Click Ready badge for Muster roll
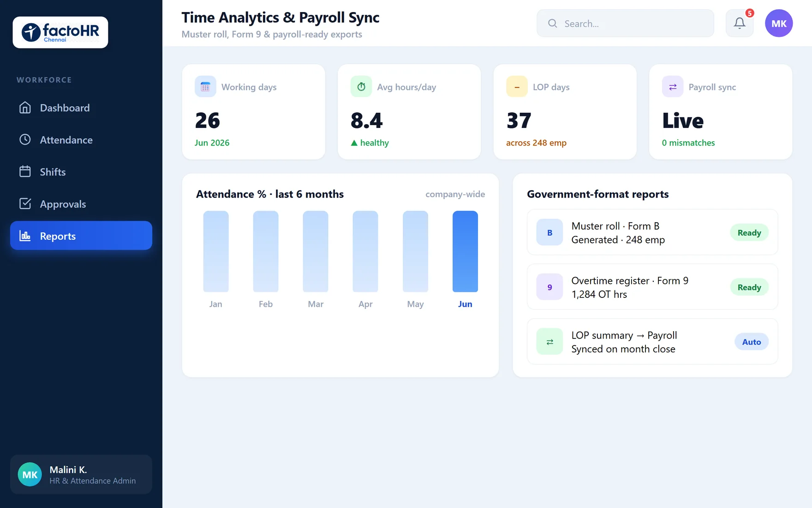This screenshot has width=812, height=508. click(x=749, y=232)
